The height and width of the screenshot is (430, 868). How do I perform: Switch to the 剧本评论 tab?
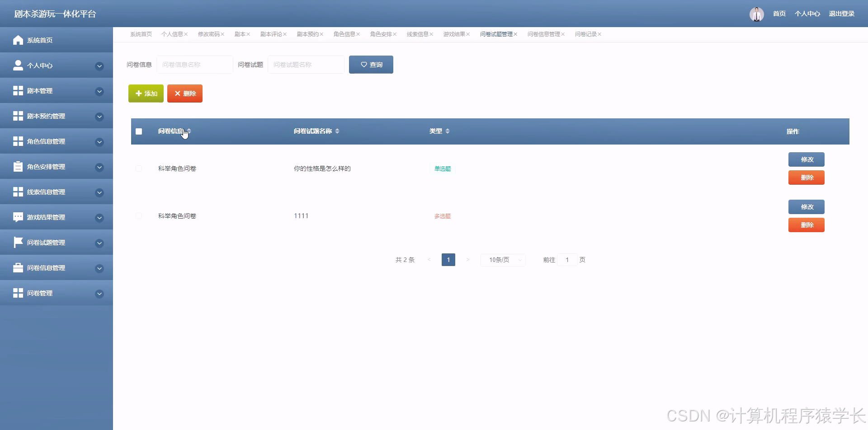point(271,34)
